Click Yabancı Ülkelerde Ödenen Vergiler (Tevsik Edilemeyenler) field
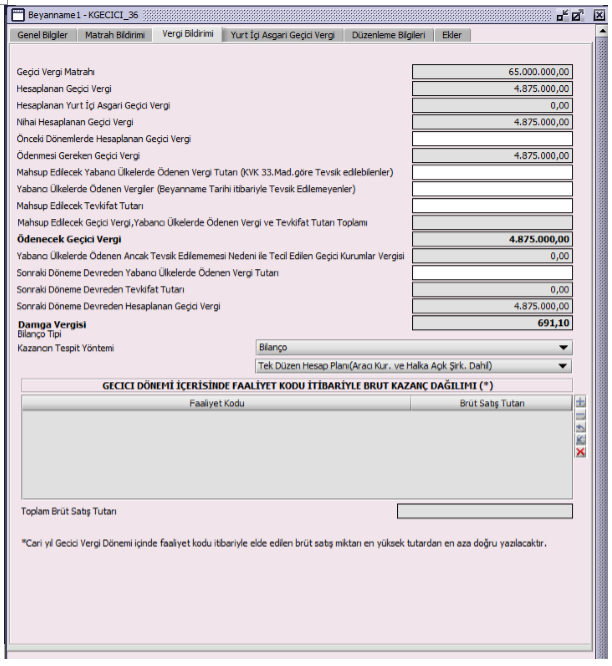This screenshot has height=666, width=612. pyautogui.click(x=492, y=189)
